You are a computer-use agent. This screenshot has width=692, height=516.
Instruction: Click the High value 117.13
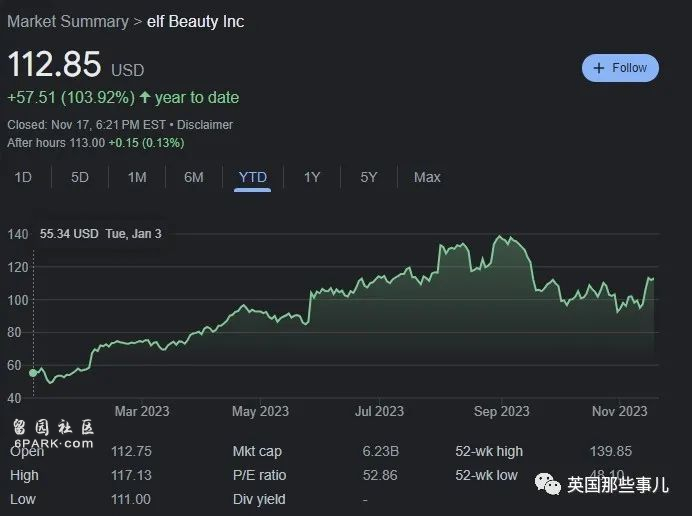[131, 475]
